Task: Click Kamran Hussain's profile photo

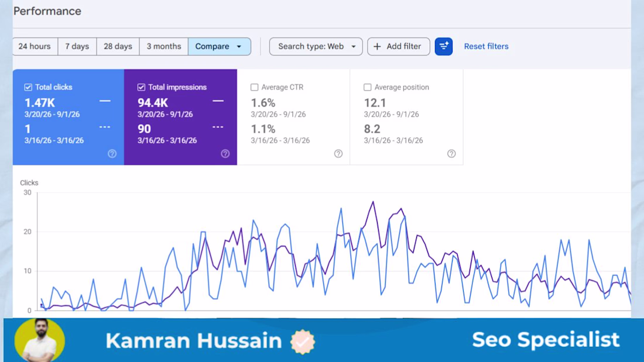Action: tap(40, 340)
